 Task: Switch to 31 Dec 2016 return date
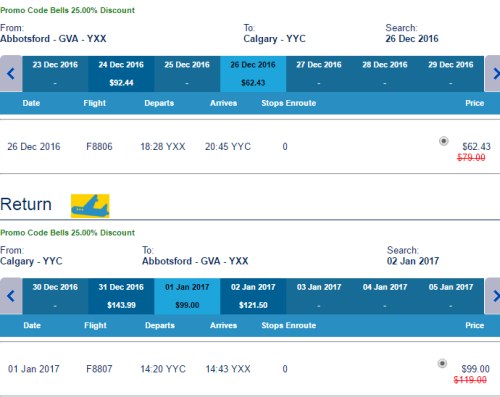(121, 296)
